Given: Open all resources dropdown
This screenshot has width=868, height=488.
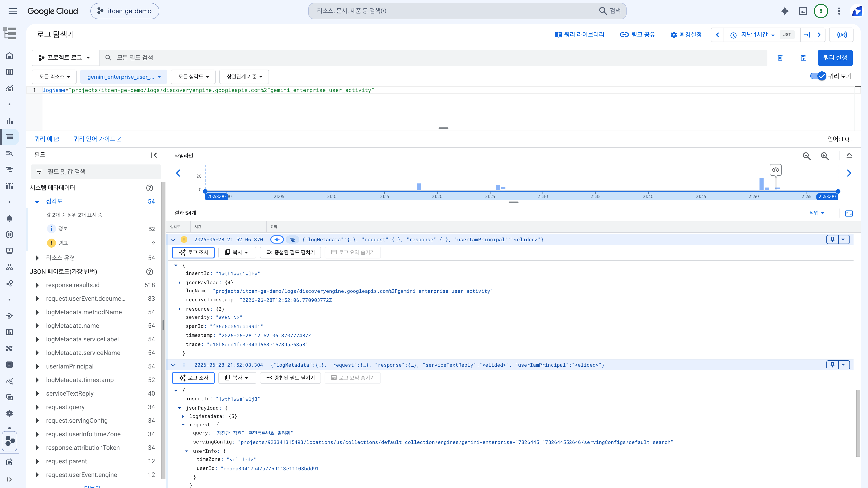Looking at the screenshot, I should (x=54, y=76).
